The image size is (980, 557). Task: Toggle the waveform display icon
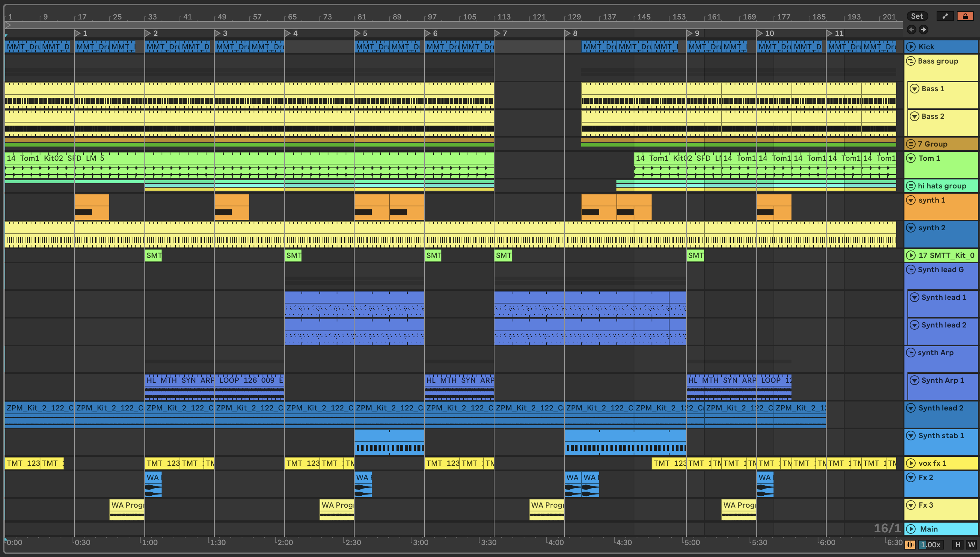(910, 544)
